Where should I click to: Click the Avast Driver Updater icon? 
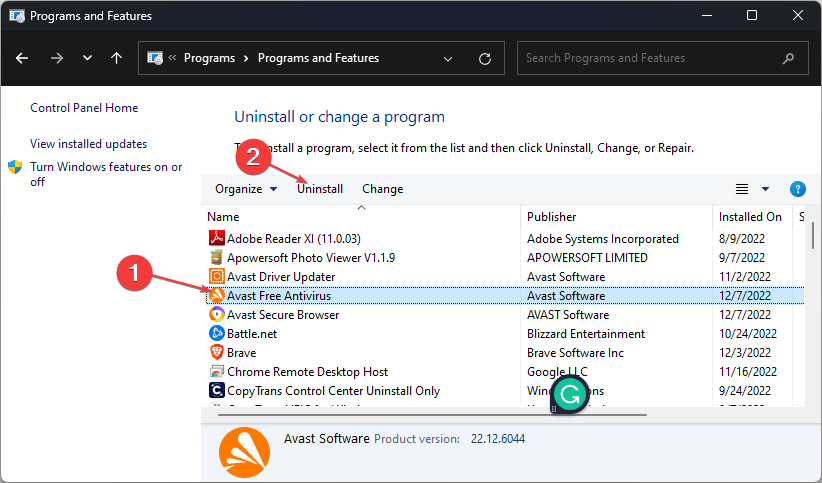(217, 276)
